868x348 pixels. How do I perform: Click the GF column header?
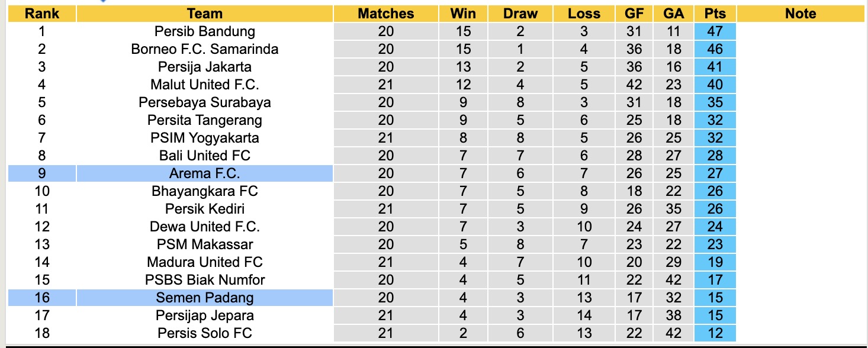[634, 14]
